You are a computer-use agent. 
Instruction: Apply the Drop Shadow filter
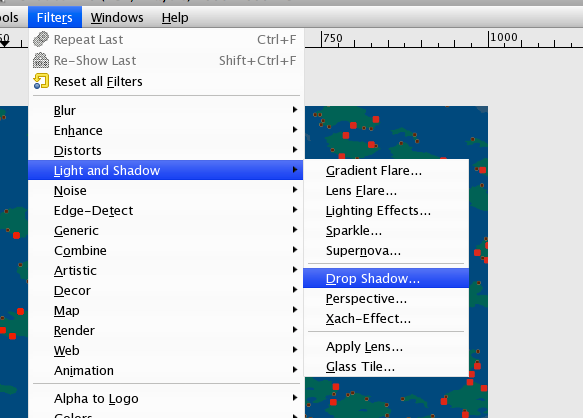coord(386,278)
